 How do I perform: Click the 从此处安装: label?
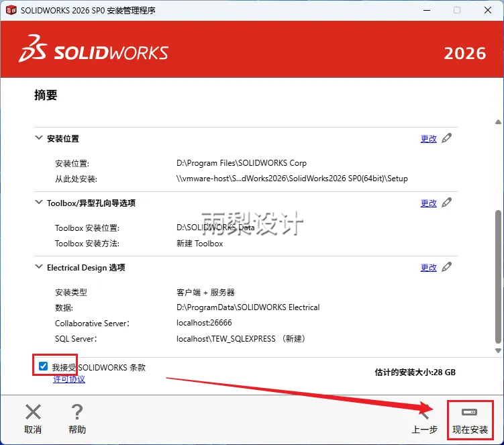coord(77,179)
